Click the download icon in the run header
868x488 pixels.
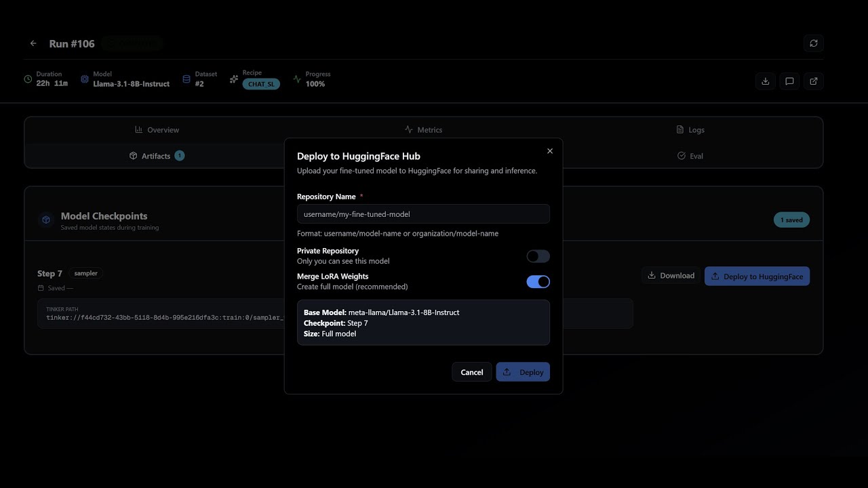coord(766,81)
